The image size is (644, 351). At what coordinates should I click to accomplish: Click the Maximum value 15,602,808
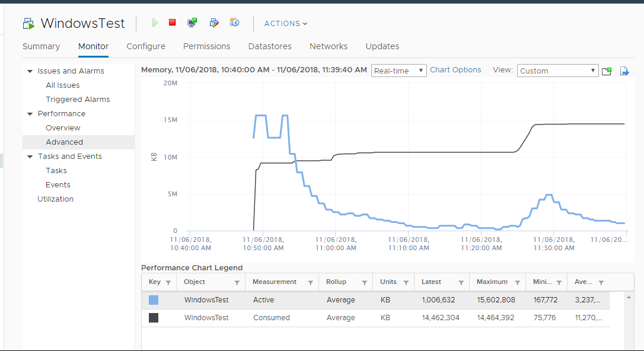tap(496, 300)
